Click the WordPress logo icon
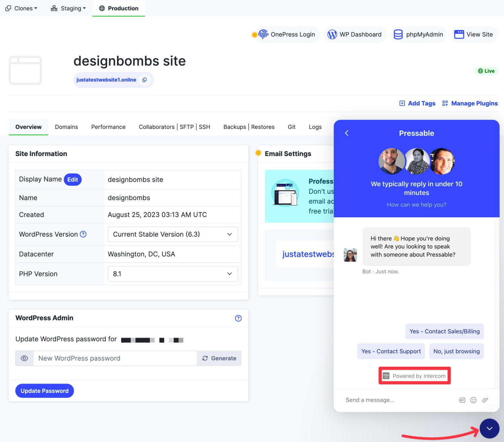Viewport: 504px width, 442px height. [x=332, y=34]
